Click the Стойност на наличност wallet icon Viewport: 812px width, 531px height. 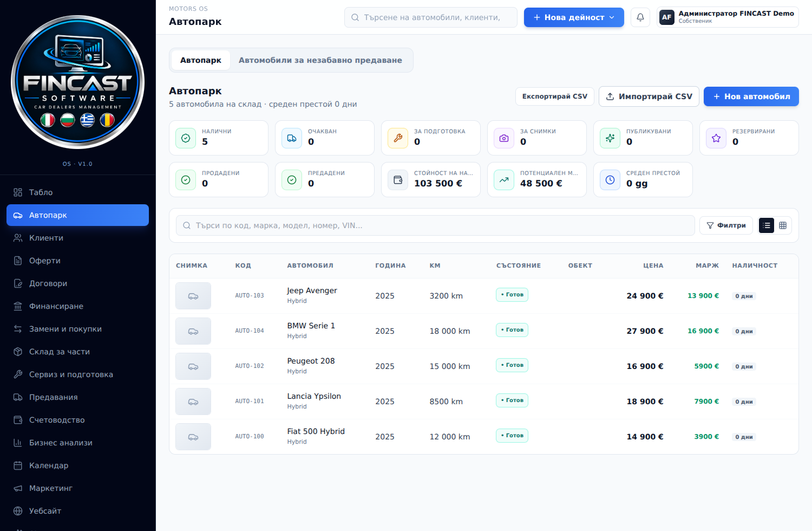pos(398,180)
